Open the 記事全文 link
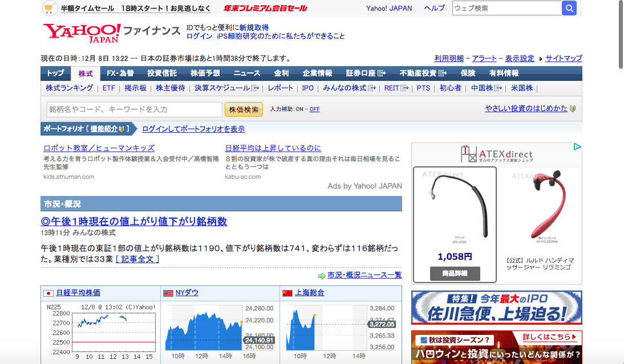Image resolution: width=624 pixels, height=364 pixels. [137, 259]
